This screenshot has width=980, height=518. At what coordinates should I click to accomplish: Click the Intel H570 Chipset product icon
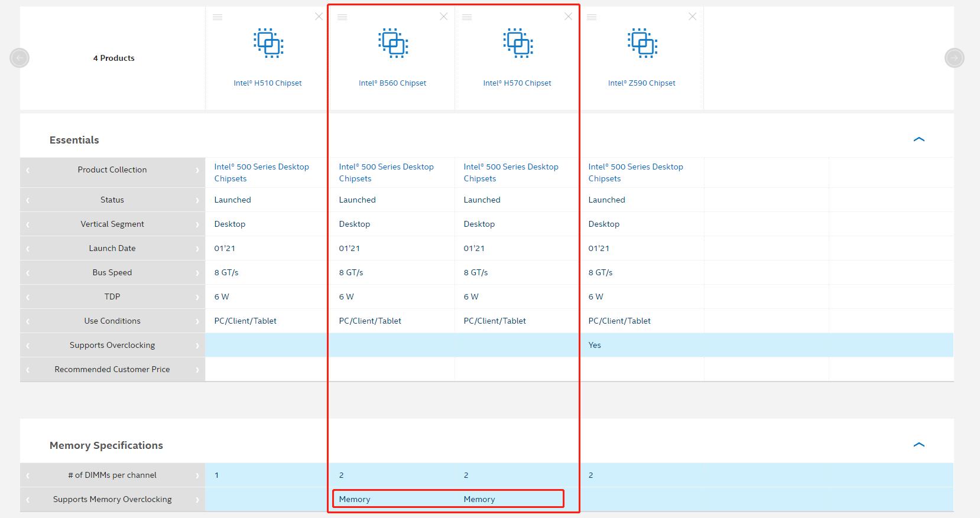coord(518,43)
